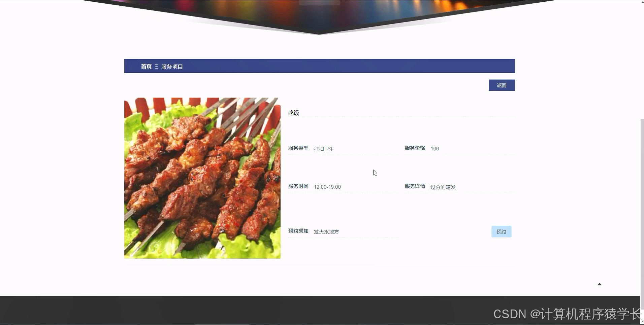Click the 预约须知 label

(x=298, y=231)
